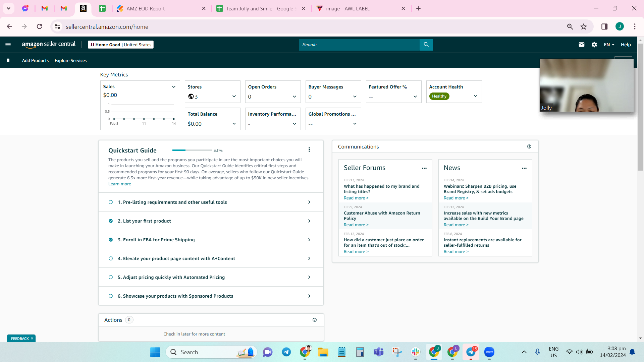Image resolution: width=644 pixels, height=362 pixels.
Task: Reload the page with the refresh icon
Action: [x=40, y=26]
